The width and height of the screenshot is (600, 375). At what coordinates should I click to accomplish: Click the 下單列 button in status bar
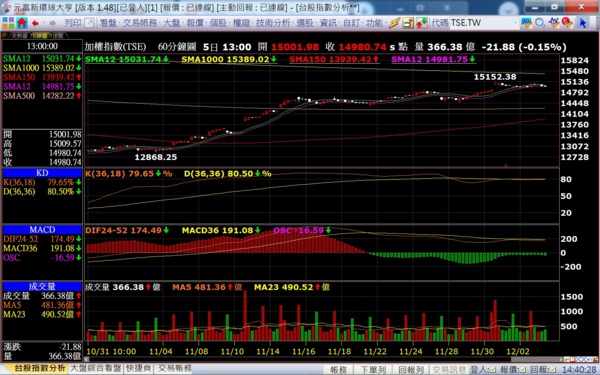tap(373, 370)
